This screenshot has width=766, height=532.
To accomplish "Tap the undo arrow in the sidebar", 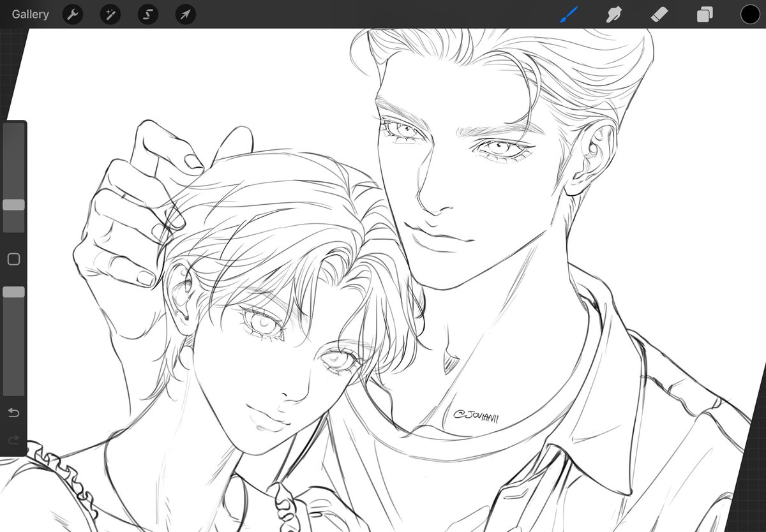I will coord(13,413).
